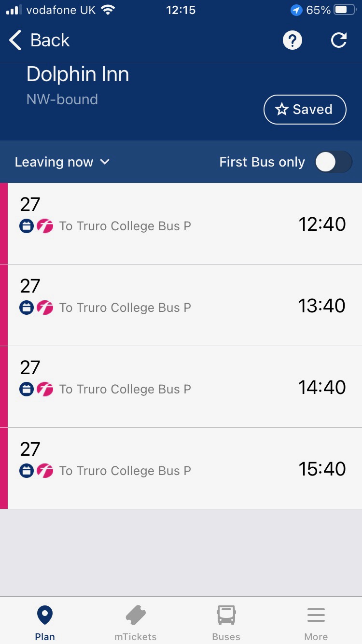Screen dimensions: 362x644
Task: Unsave the Dolphin Inn stop
Action: coord(305,110)
